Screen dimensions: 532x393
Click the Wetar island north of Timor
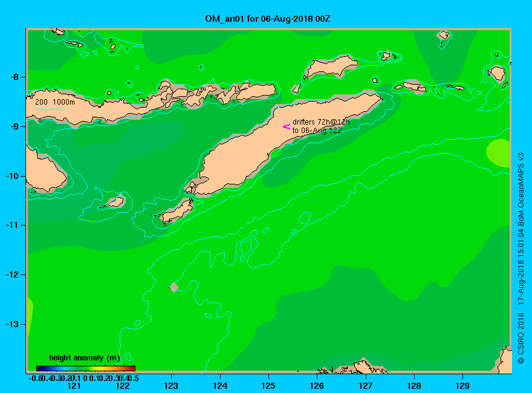[331, 66]
